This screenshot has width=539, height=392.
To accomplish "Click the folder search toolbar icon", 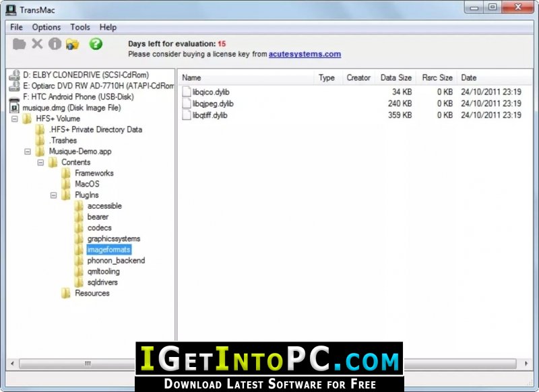I will click(x=73, y=44).
